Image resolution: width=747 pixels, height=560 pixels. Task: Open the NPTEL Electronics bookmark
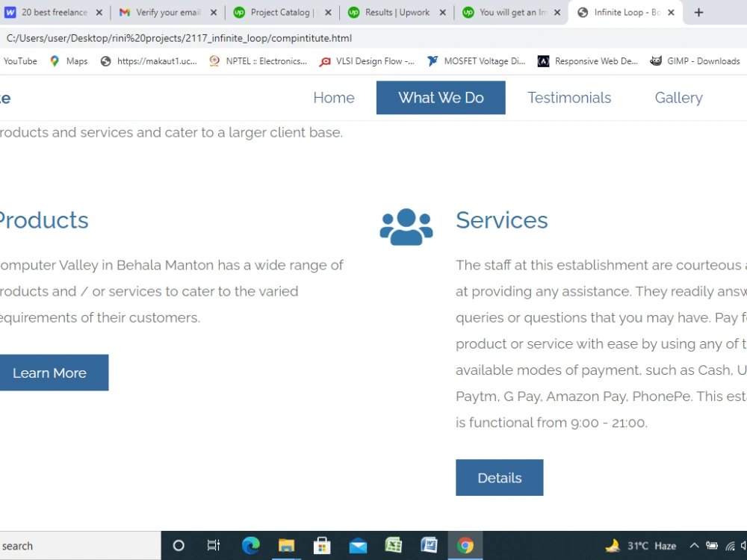258,61
